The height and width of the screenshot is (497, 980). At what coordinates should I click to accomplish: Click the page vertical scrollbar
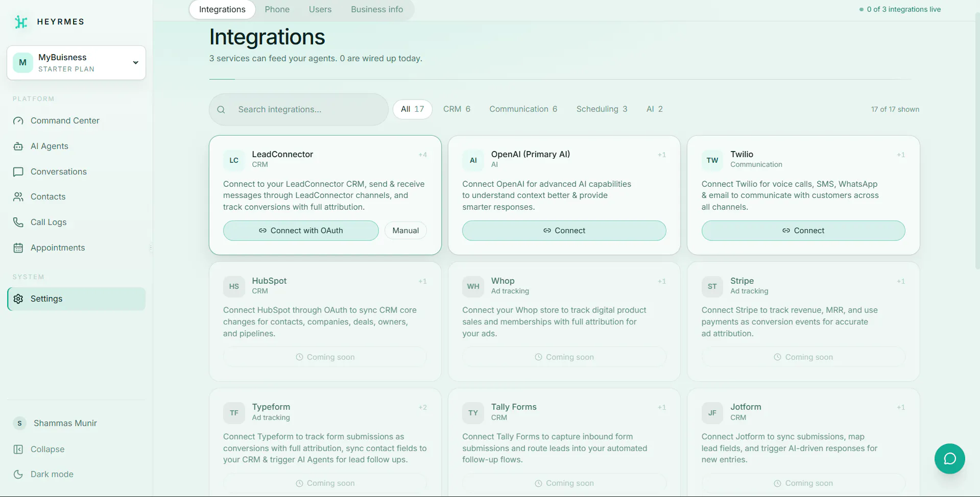click(977, 140)
